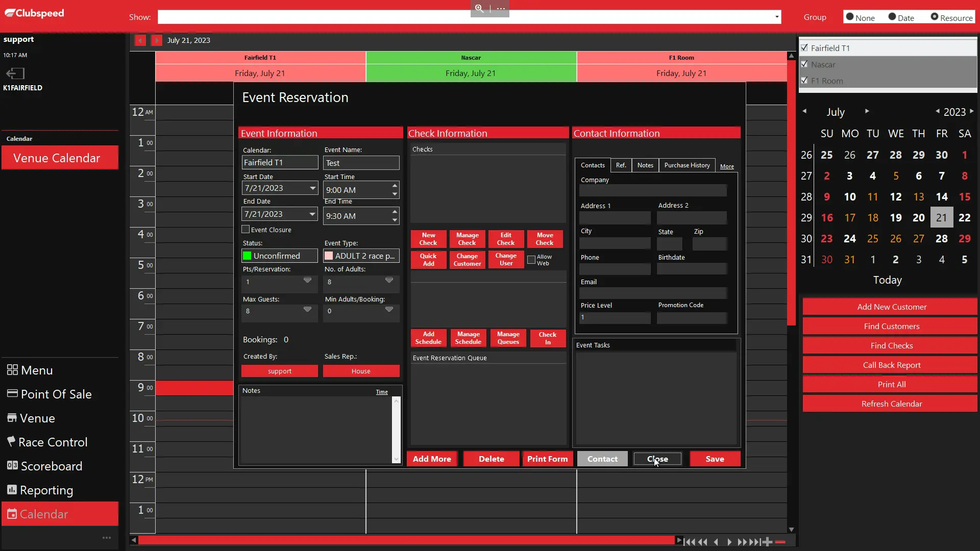Open the Reporting section

point(40,490)
